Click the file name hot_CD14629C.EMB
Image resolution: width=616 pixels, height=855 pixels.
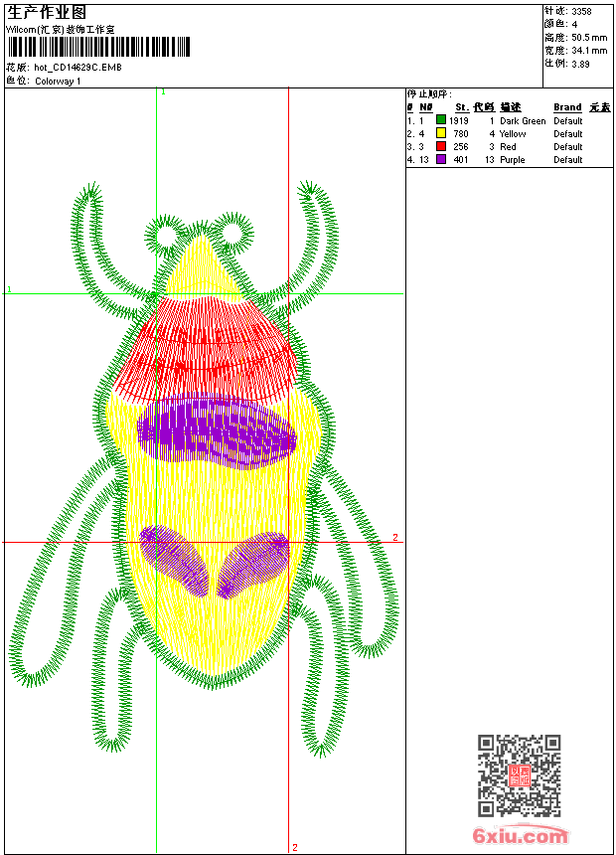click(x=77, y=68)
